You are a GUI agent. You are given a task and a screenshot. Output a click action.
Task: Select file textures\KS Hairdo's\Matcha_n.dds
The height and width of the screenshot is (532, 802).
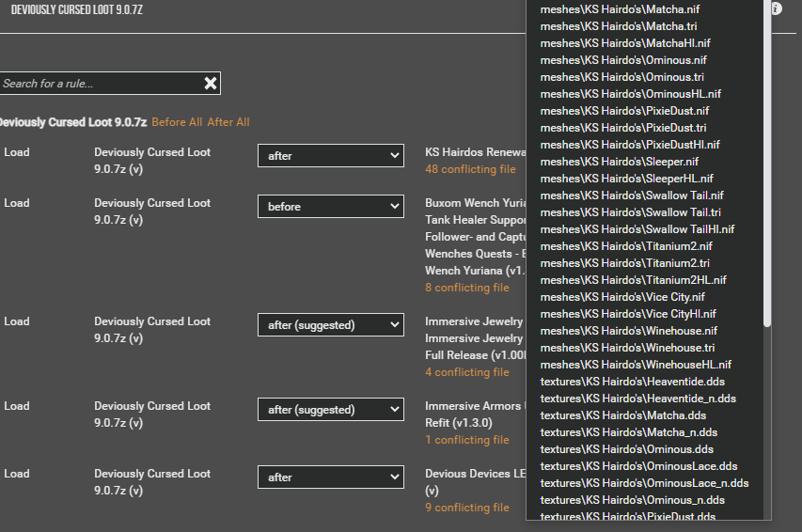tap(629, 431)
